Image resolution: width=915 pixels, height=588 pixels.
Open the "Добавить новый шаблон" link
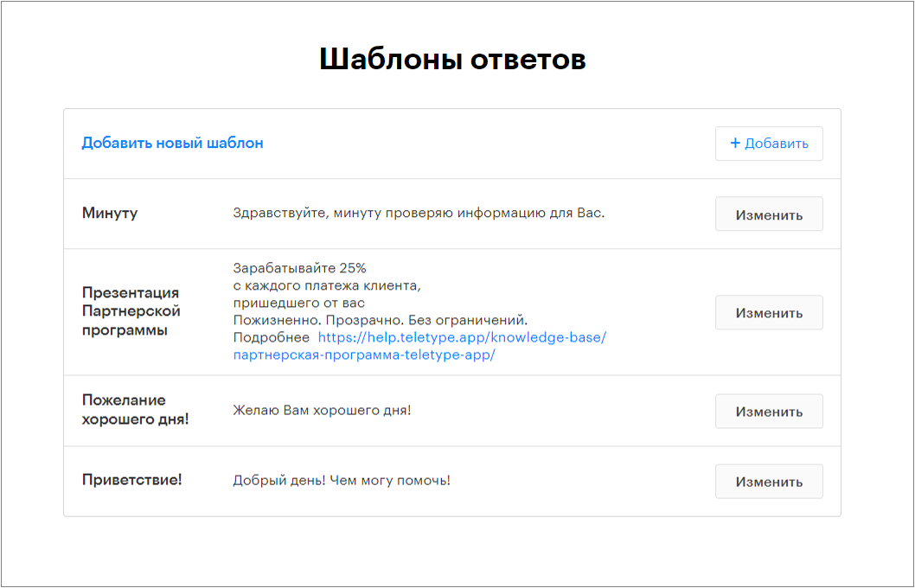(x=172, y=143)
